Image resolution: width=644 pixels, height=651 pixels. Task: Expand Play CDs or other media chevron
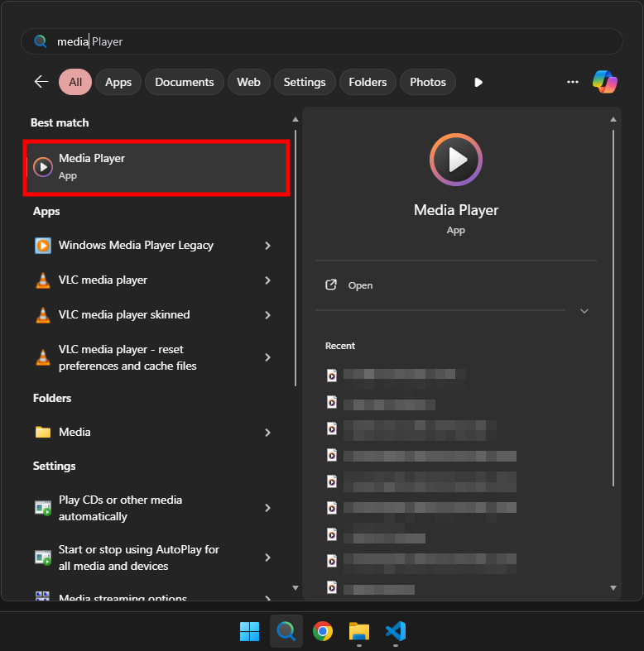268,508
